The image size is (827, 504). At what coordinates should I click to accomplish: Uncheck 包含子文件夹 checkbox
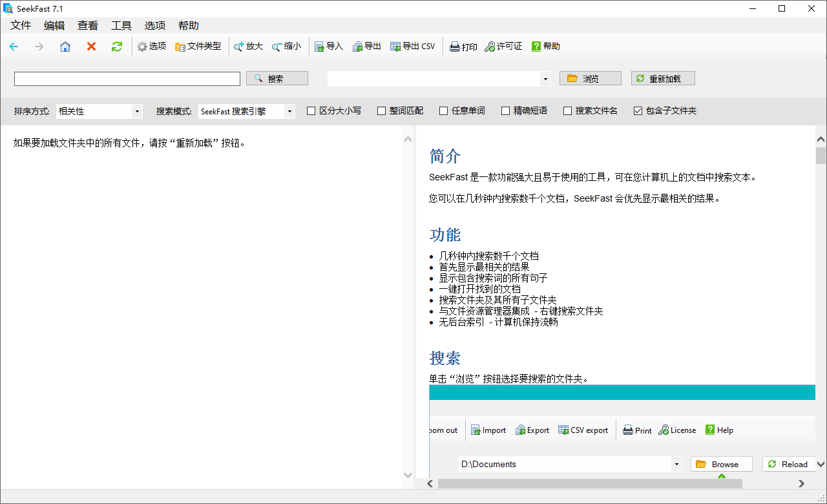[638, 111]
